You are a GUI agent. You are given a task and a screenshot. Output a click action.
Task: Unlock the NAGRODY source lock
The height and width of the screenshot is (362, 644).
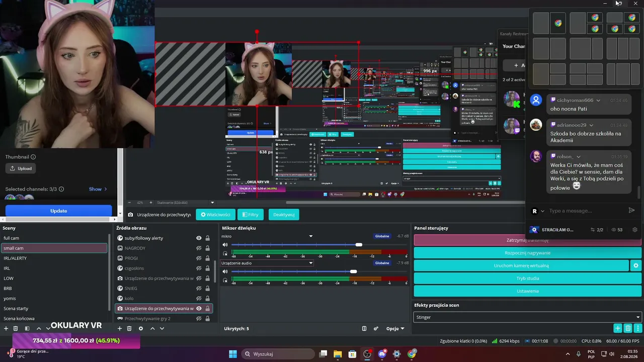tap(207, 248)
